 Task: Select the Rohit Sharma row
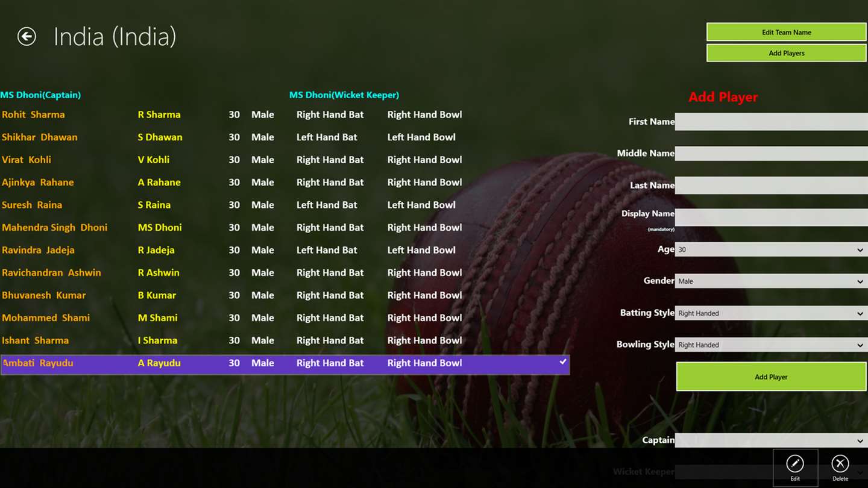tap(285, 114)
